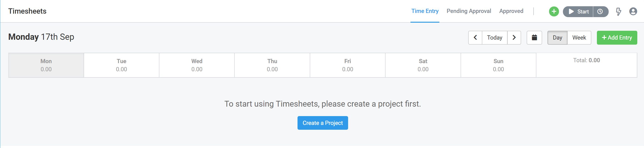The width and height of the screenshot is (644, 148).
Task: Open the clock icon next to Start
Action: pyautogui.click(x=600, y=12)
